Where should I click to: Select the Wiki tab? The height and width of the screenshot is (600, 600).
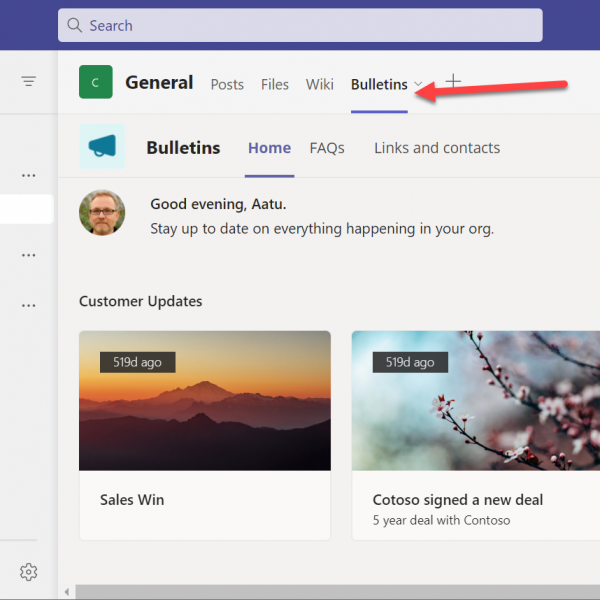tap(320, 84)
